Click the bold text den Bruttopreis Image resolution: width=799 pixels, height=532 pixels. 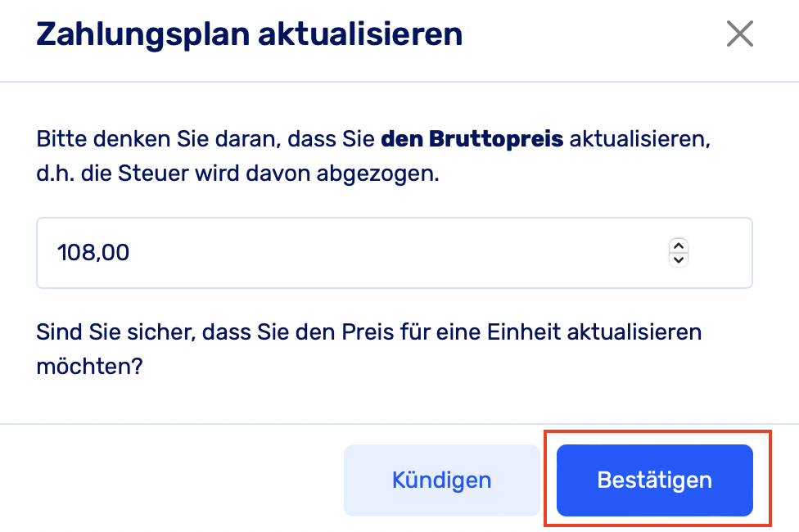click(472, 138)
